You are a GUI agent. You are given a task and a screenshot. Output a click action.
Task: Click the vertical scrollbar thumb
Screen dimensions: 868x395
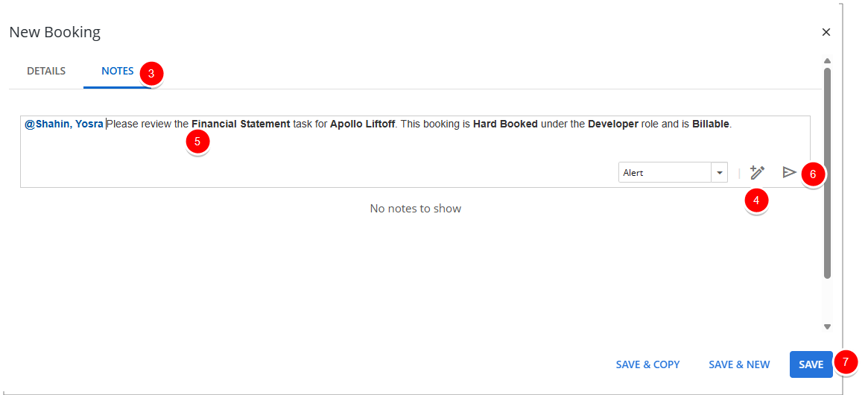tap(827, 171)
